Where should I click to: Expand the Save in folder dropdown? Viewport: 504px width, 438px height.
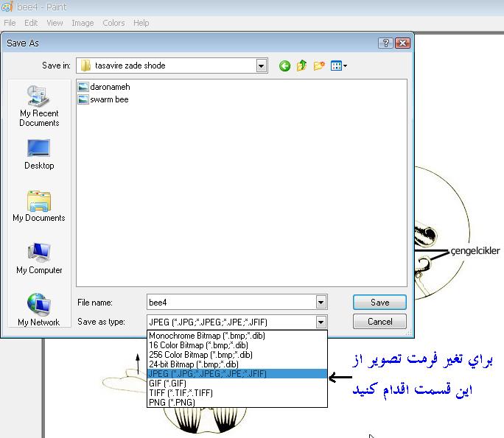coord(262,66)
